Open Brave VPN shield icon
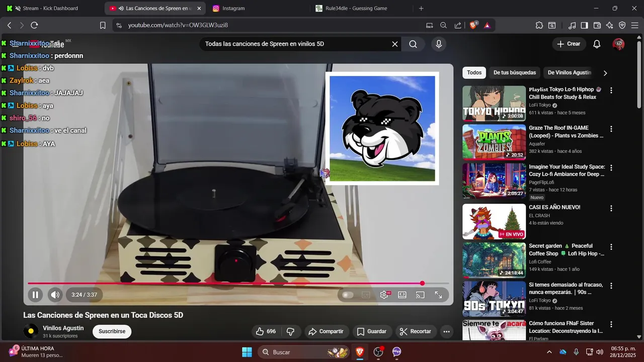This screenshot has height=362, width=644. click(622, 25)
